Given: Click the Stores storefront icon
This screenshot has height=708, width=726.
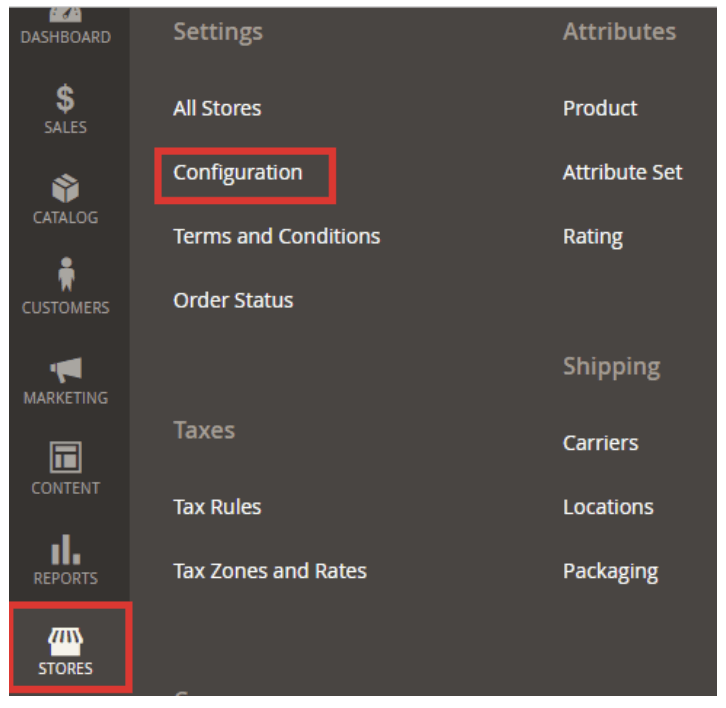Looking at the screenshot, I should (65, 639).
